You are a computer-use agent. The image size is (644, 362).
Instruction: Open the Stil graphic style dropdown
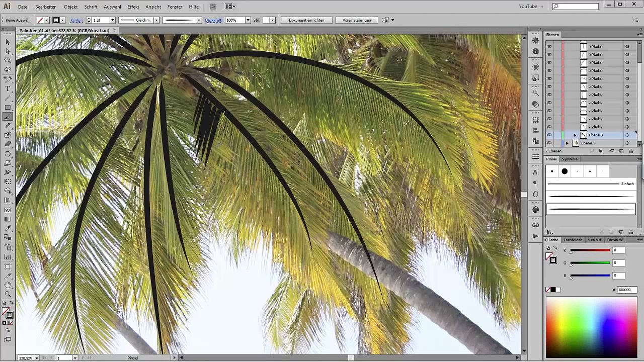click(272, 20)
